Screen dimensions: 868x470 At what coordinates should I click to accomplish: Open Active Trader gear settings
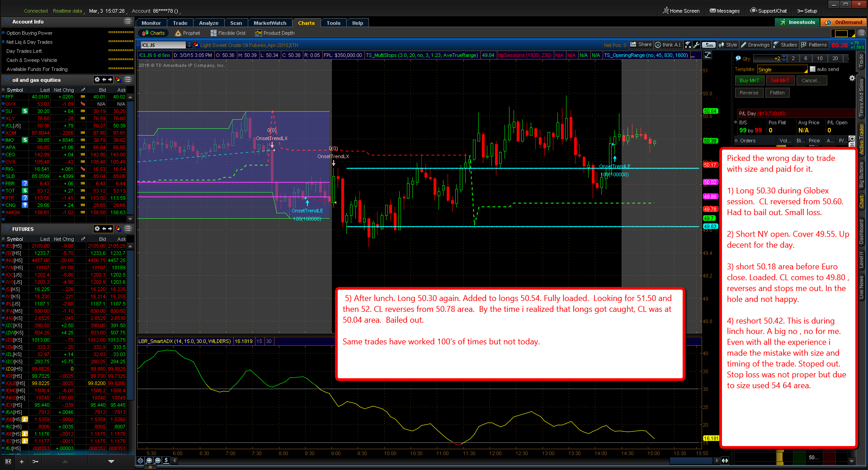852,78
